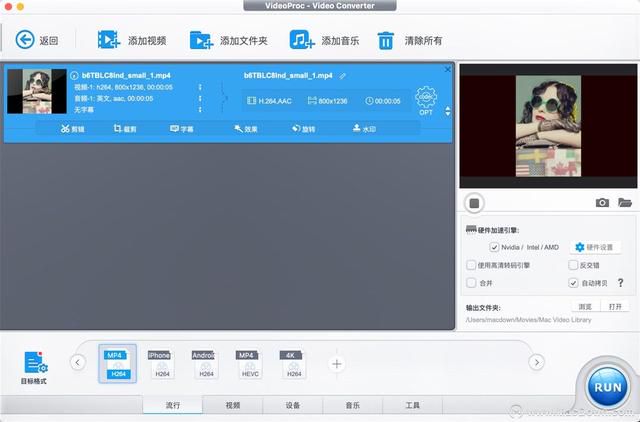Click the 浏览 browse button

585,307
